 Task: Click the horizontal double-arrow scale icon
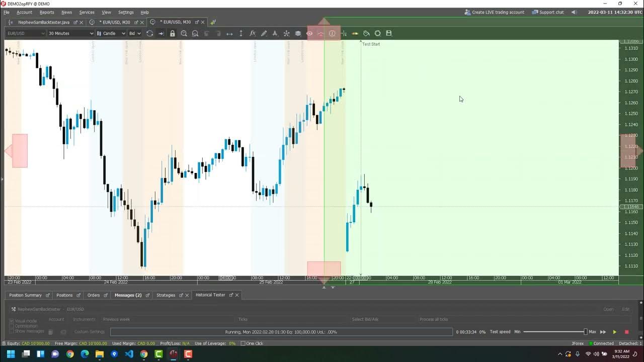(229, 33)
